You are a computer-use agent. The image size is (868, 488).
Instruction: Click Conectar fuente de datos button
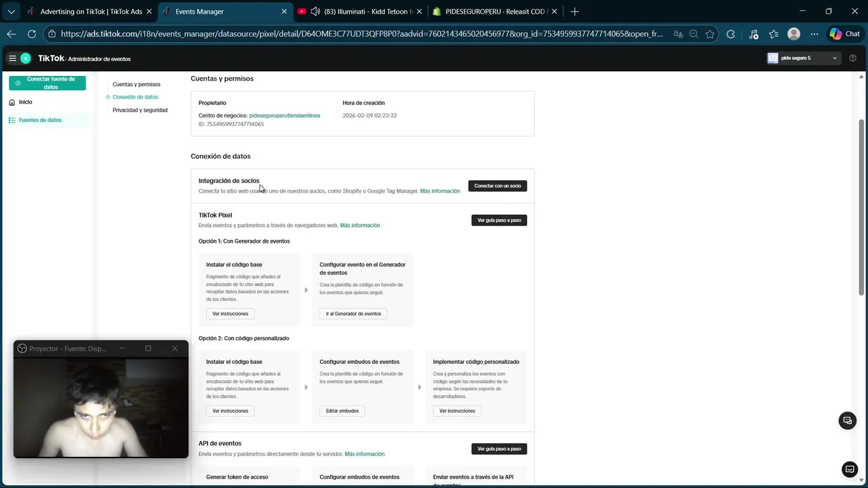(47, 83)
